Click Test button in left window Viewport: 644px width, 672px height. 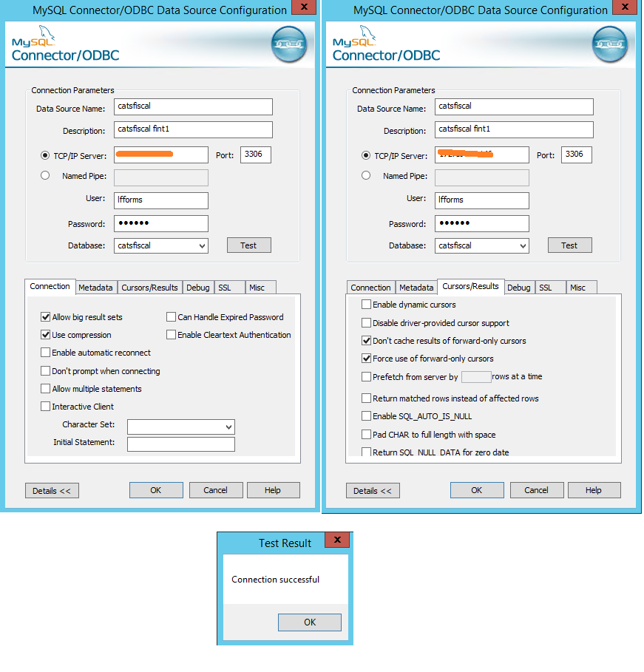point(248,245)
